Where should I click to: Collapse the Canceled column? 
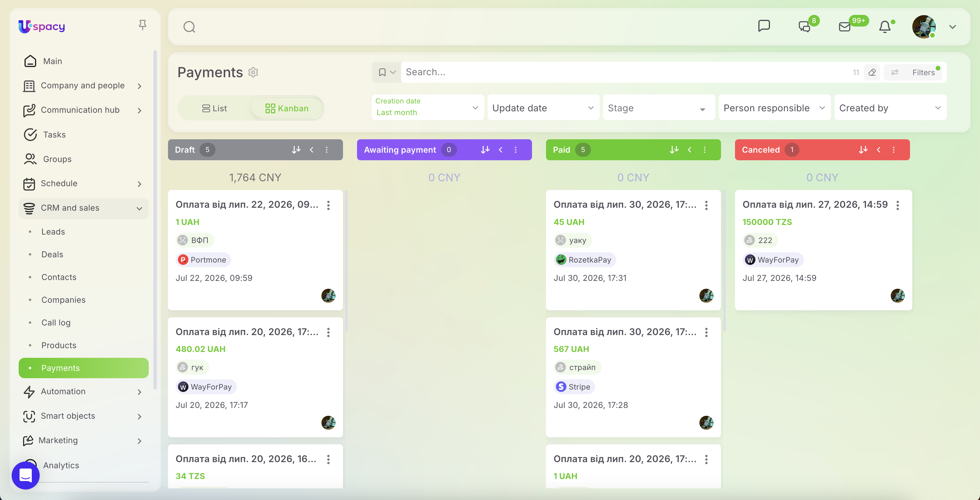(878, 150)
